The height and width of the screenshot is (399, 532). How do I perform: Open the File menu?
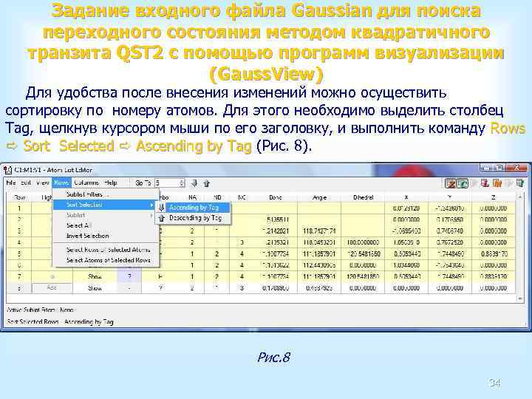pos(11,183)
